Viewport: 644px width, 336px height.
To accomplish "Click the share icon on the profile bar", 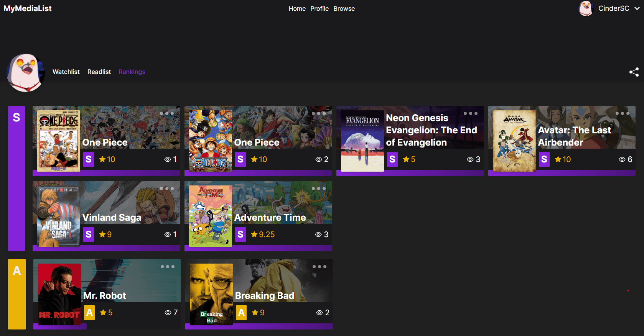I will [x=634, y=72].
